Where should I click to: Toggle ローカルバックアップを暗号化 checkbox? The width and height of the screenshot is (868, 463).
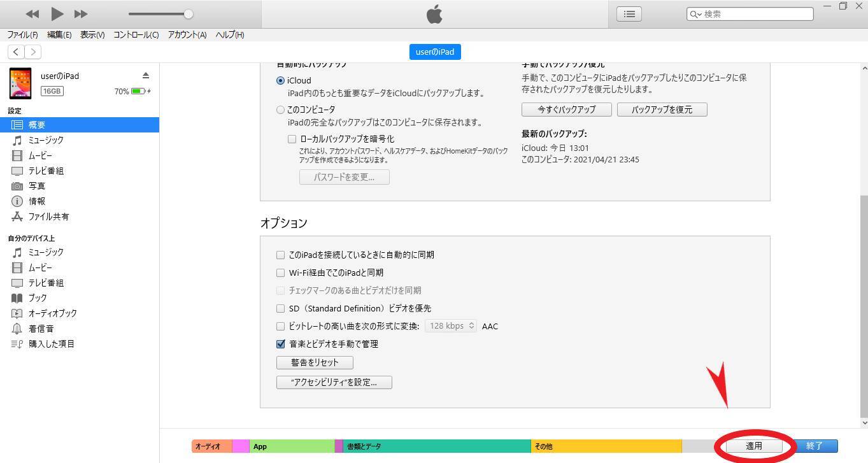pos(292,139)
